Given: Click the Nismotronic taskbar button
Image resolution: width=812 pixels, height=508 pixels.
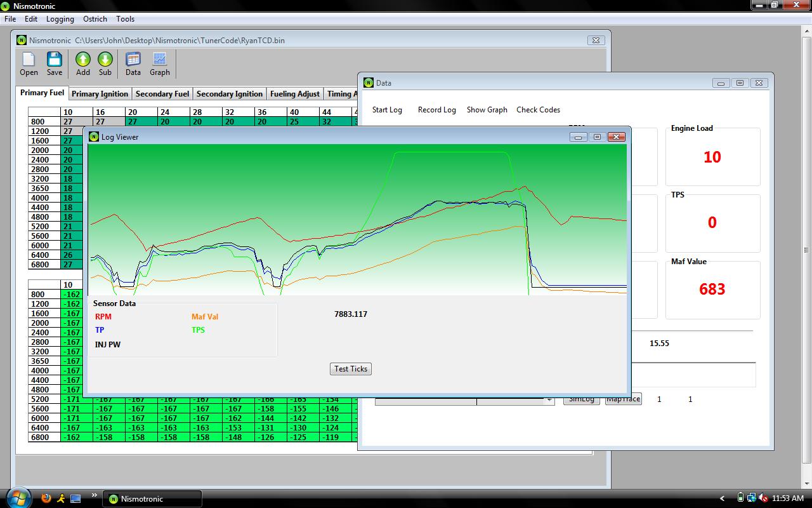Looking at the screenshot, I should coord(152,498).
